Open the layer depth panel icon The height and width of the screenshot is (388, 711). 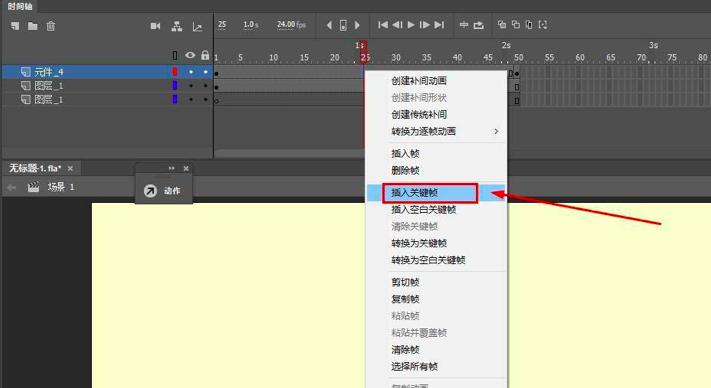197,27
